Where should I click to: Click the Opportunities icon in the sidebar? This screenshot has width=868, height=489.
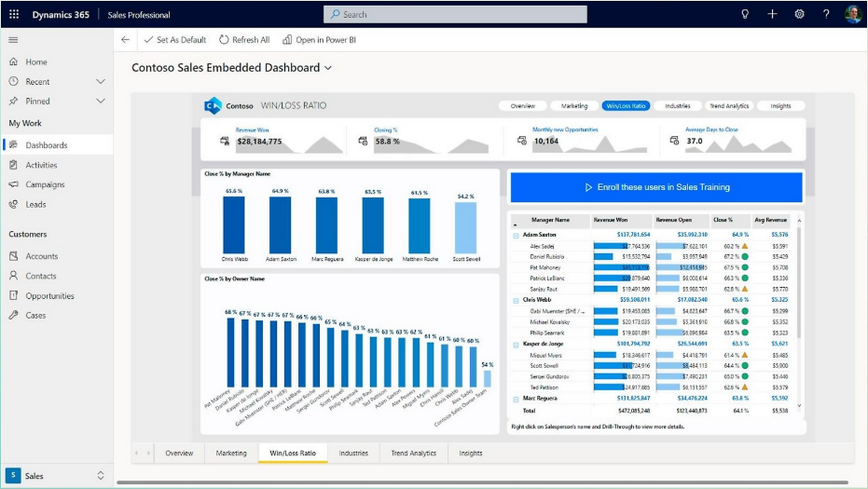14,295
